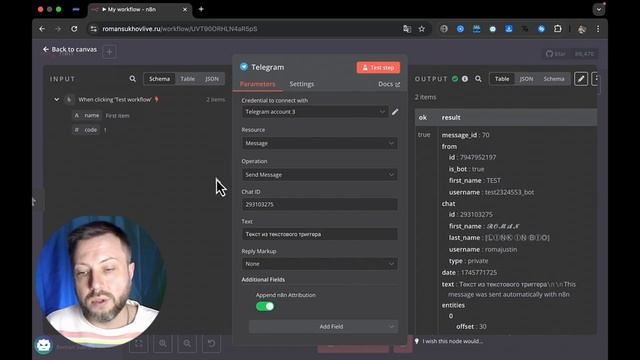This screenshot has height=360, width=640.
Task: Click the site info icon in address bar
Action: click(94, 29)
